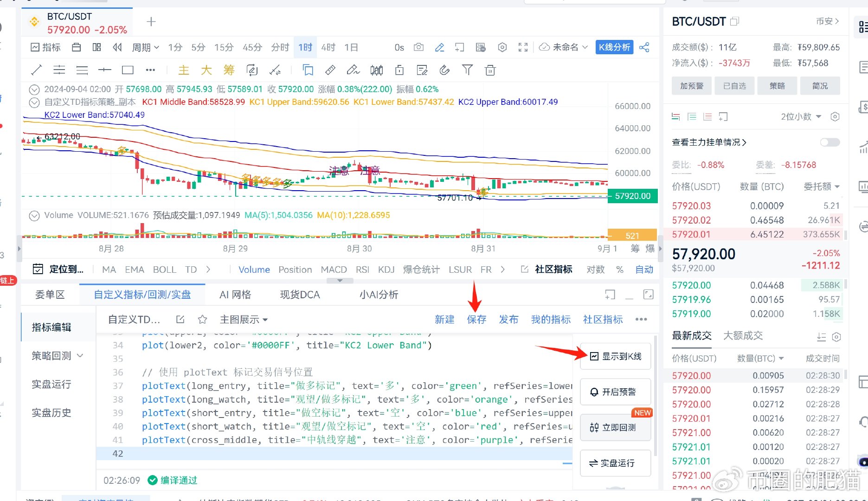Click the camera screenshot icon
This screenshot has height=501, width=868.
tap(418, 47)
